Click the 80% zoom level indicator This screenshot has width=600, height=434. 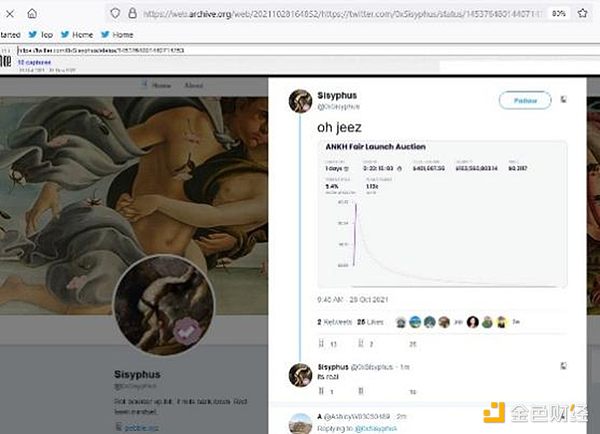[x=559, y=13]
